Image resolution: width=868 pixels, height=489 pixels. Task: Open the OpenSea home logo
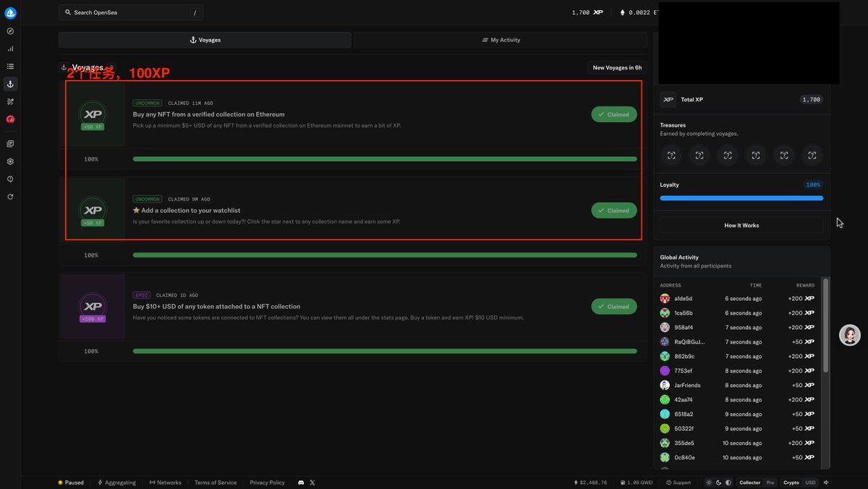coord(10,13)
